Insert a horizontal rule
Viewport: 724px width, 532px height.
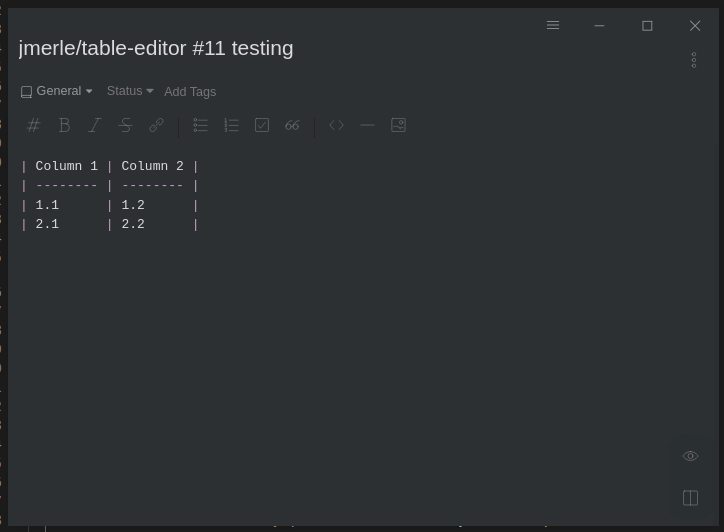click(367, 125)
